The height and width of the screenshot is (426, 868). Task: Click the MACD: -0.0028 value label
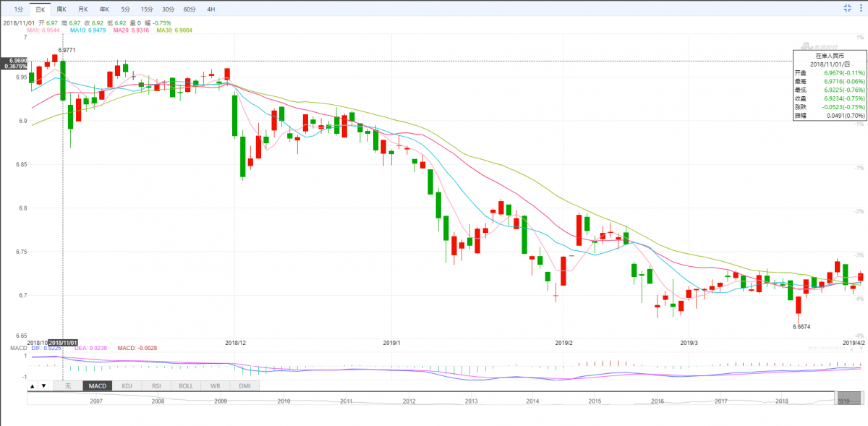(137, 348)
